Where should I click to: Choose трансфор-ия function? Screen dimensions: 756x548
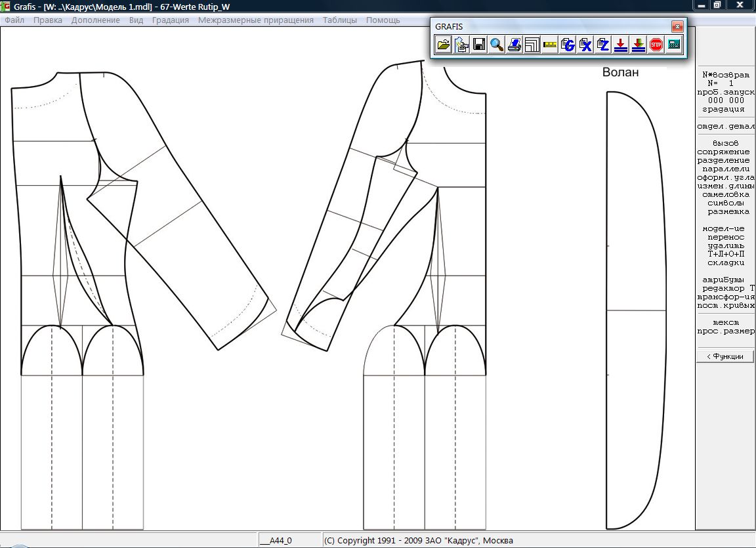point(726,297)
